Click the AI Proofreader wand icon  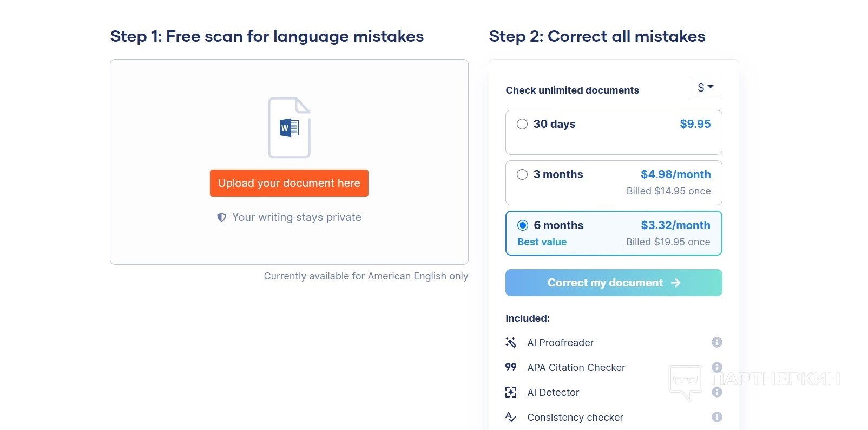[x=511, y=342]
